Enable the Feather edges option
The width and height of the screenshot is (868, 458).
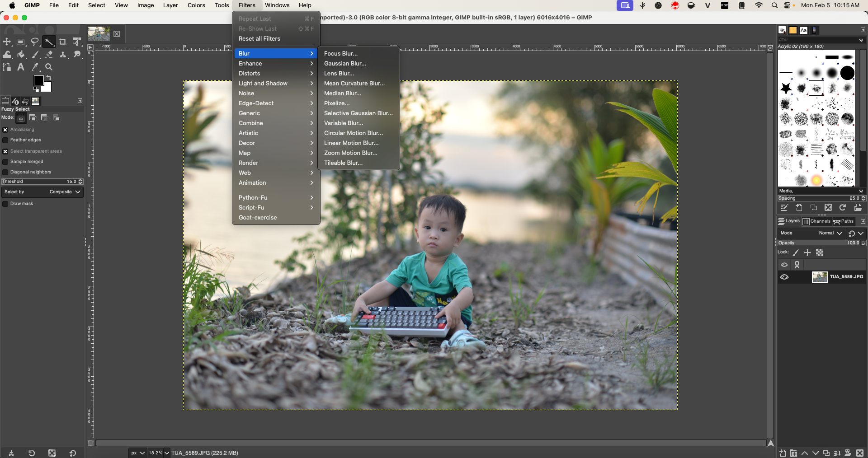click(5, 140)
